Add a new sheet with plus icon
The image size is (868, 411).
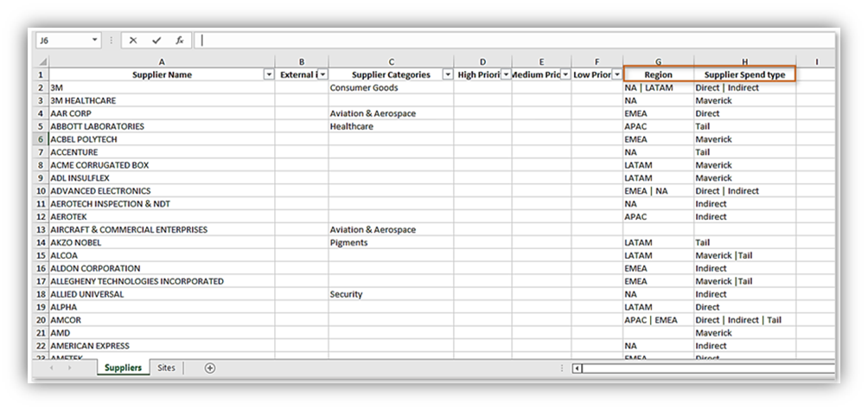point(210,368)
